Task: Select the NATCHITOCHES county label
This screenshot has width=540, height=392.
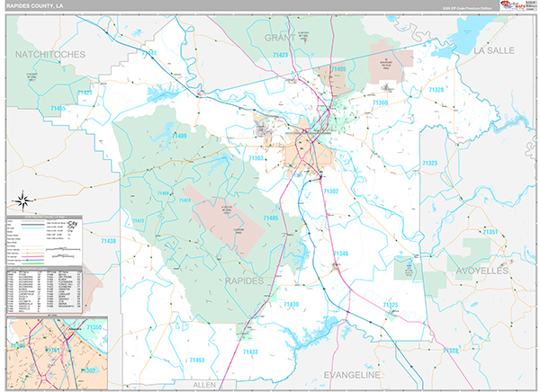Action: pos(50,54)
